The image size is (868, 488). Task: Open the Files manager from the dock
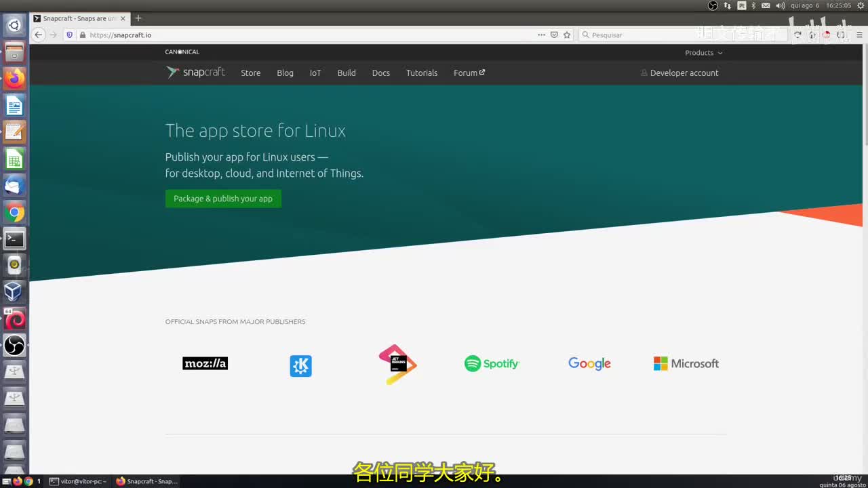coord(14,52)
